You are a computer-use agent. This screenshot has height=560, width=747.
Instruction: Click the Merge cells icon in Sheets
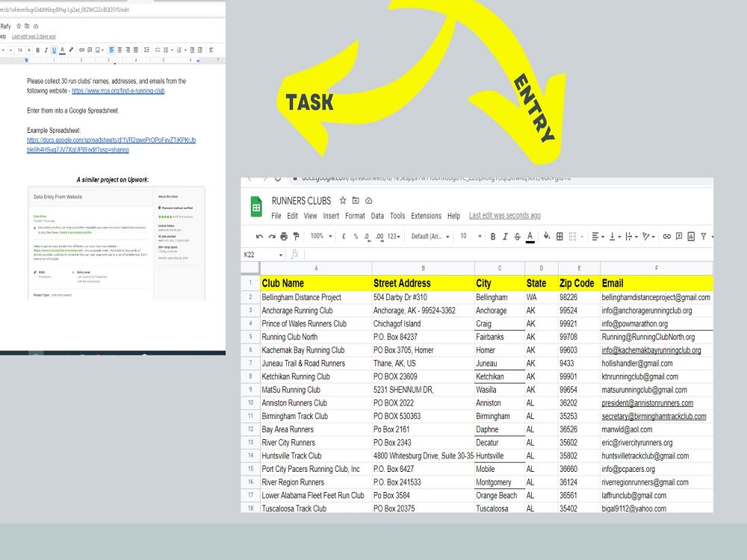(x=573, y=236)
